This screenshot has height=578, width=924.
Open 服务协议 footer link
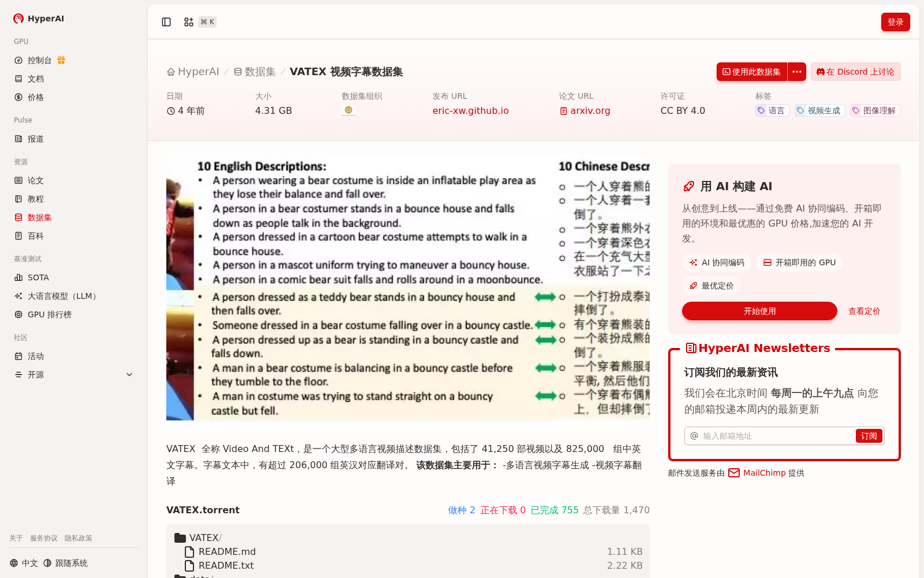[44, 538]
